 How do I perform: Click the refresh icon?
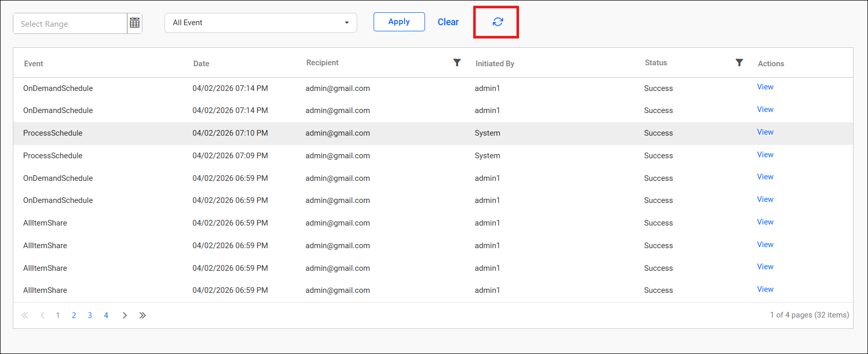point(497,22)
